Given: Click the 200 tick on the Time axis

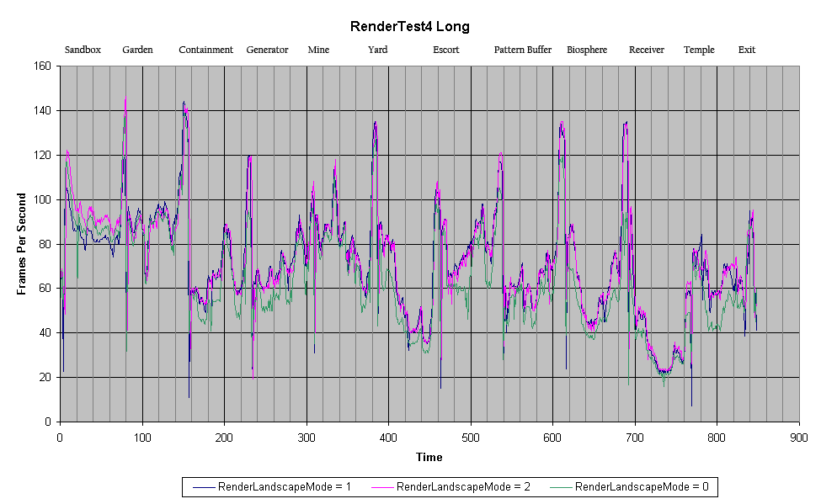Looking at the screenshot, I should pyautogui.click(x=224, y=438).
